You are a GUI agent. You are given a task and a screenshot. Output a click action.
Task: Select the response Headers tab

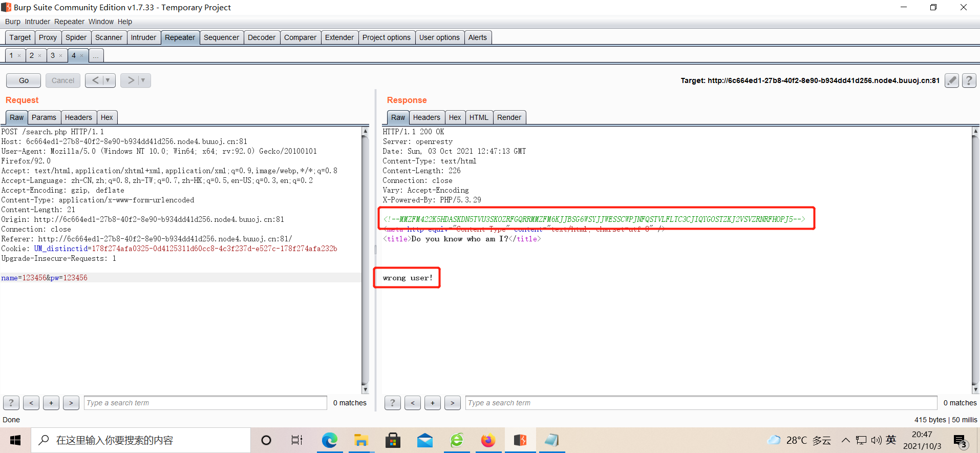pos(427,117)
